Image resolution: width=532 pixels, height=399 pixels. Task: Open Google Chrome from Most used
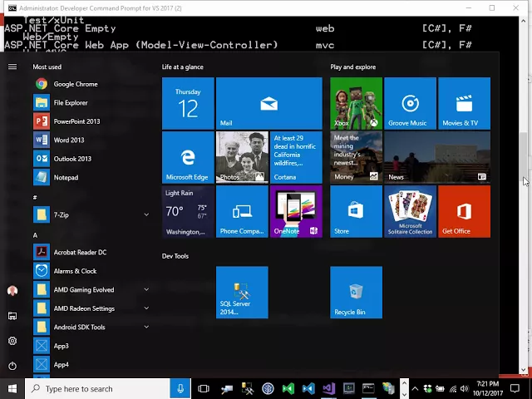click(66, 84)
